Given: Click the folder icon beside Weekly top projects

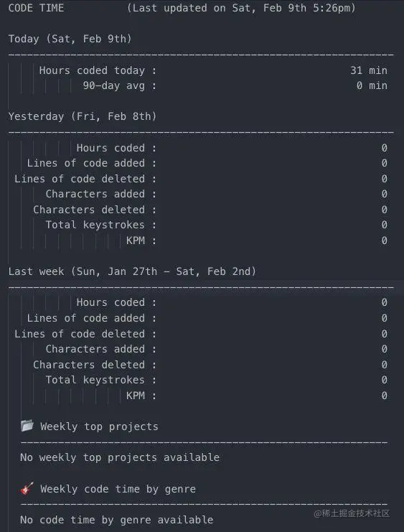Looking at the screenshot, I should click(x=27, y=426).
